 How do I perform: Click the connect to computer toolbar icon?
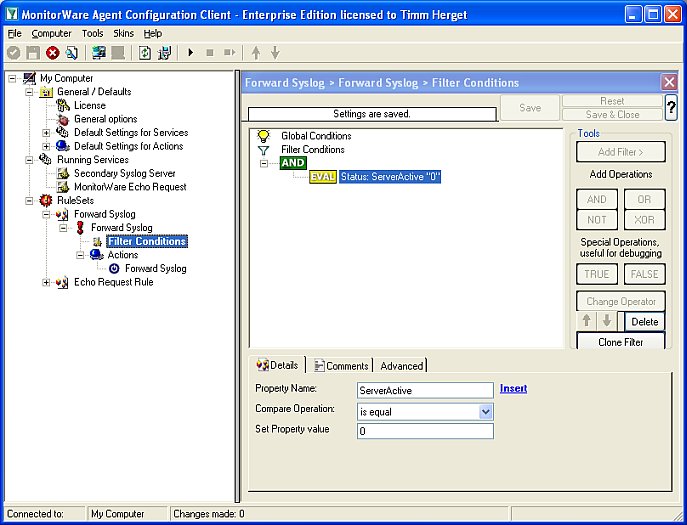click(99, 53)
